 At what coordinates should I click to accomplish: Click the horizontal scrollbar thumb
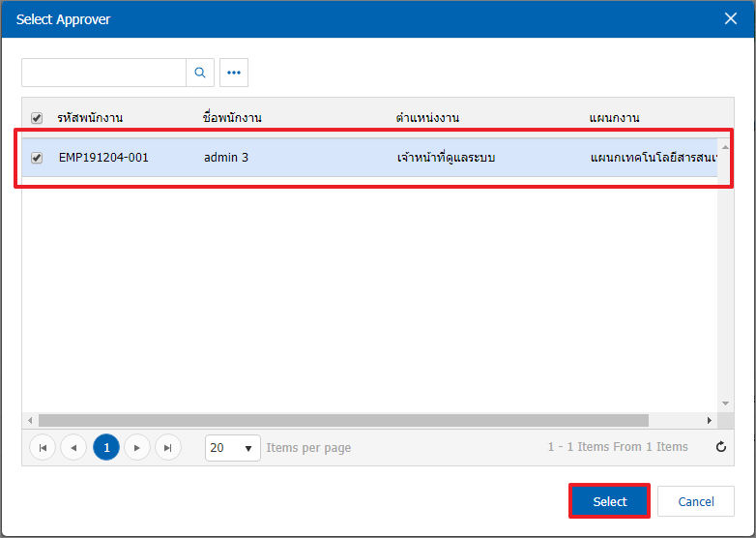click(343, 420)
